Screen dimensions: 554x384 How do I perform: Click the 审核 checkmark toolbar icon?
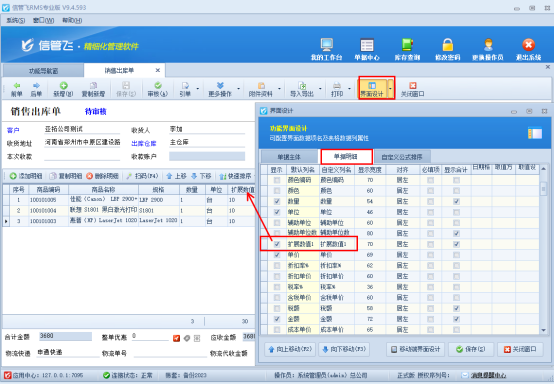158,85
